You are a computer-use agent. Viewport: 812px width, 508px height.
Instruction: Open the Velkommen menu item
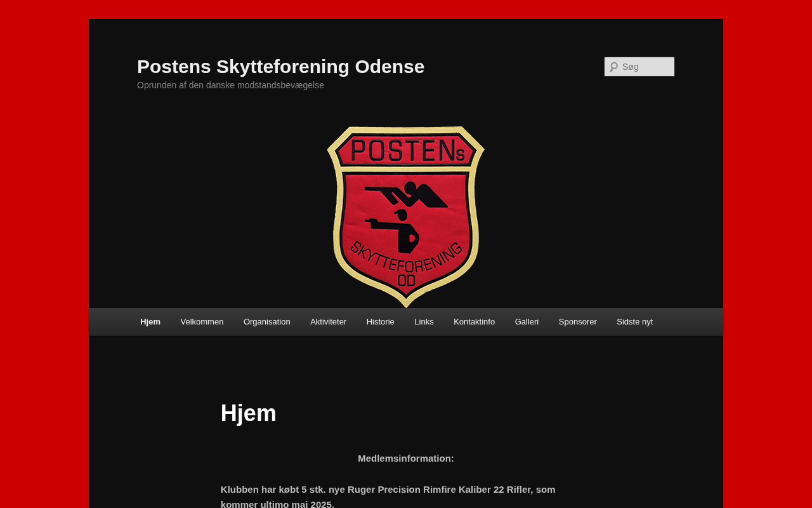click(x=202, y=322)
